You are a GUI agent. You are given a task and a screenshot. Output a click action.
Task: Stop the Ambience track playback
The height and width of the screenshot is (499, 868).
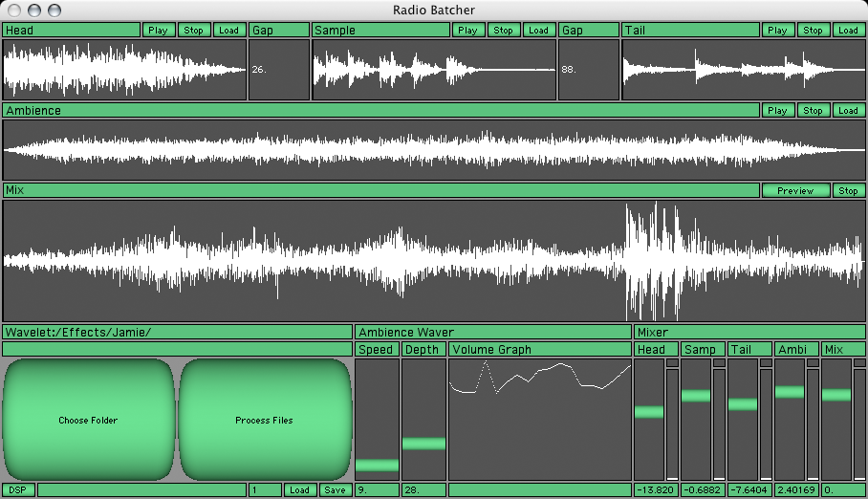pyautogui.click(x=814, y=110)
